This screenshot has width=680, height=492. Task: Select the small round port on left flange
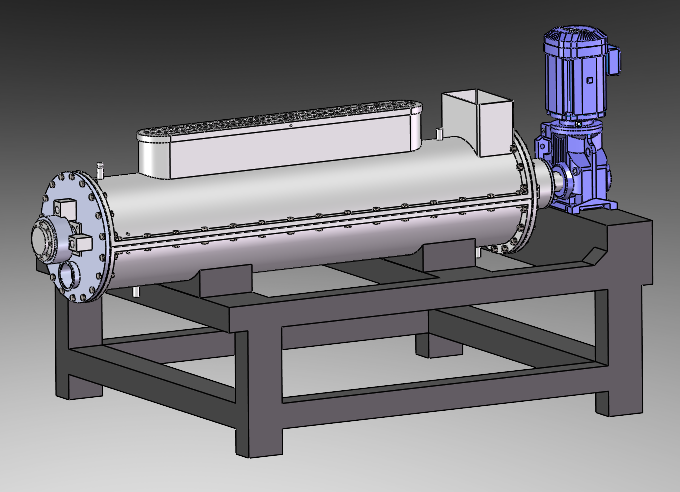[68, 274]
